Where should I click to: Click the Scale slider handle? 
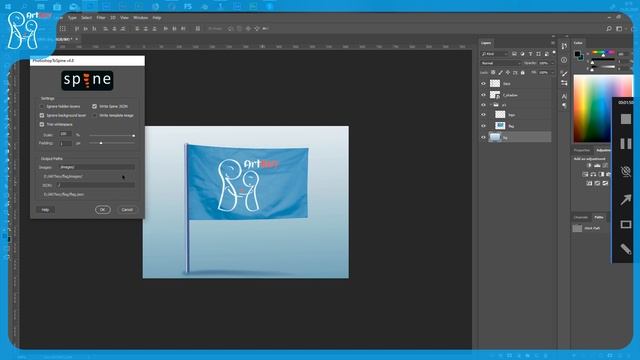pos(133,135)
